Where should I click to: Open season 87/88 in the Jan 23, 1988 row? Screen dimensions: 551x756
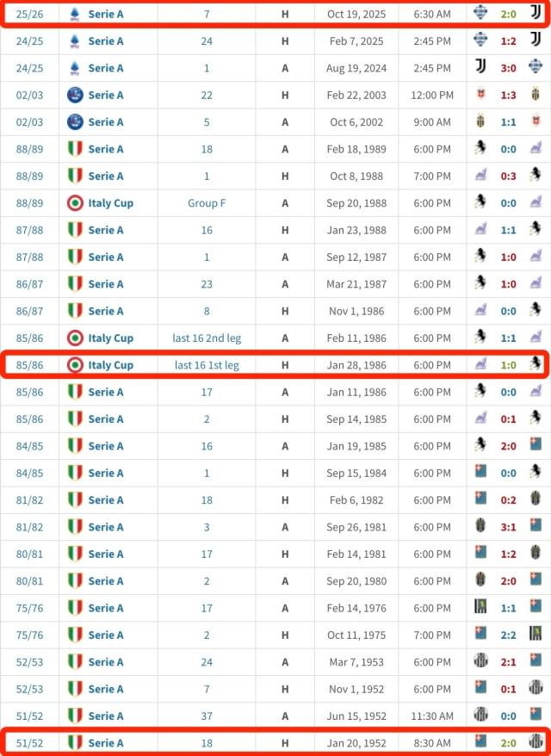[x=29, y=230]
